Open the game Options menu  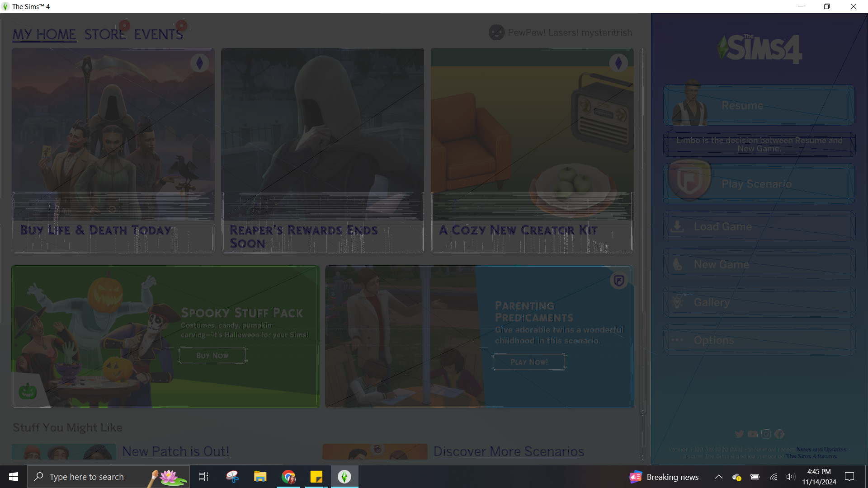(x=759, y=340)
